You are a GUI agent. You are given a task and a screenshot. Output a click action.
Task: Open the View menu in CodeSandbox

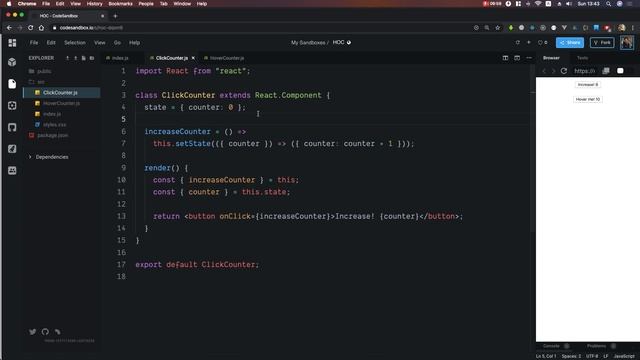click(x=100, y=42)
